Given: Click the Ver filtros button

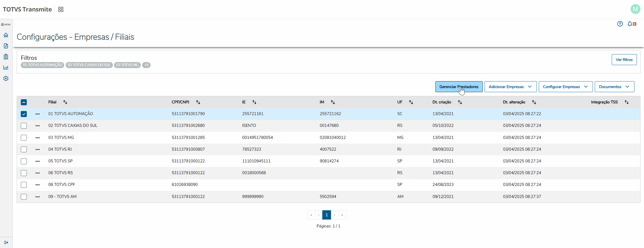Looking at the screenshot, I should [x=624, y=60].
